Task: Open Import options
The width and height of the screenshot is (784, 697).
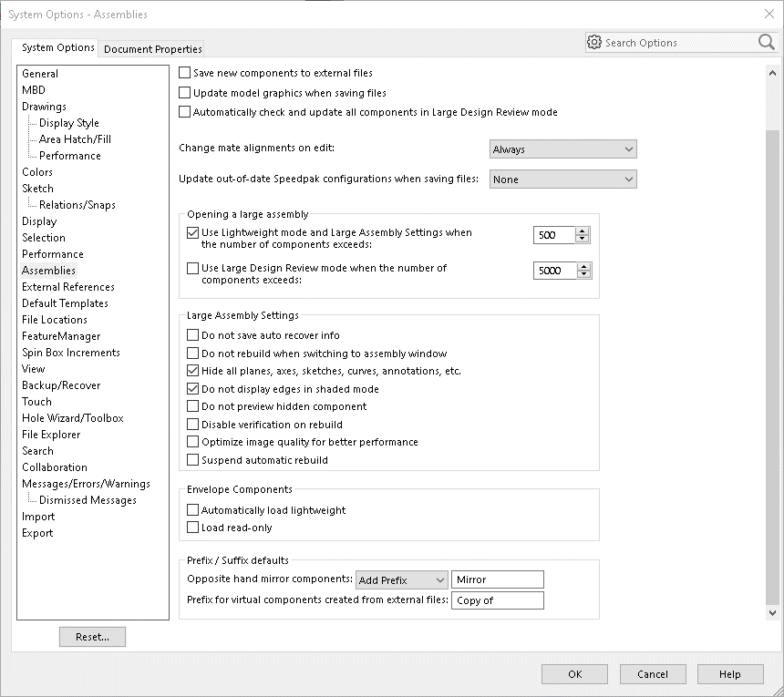Action: click(38, 517)
